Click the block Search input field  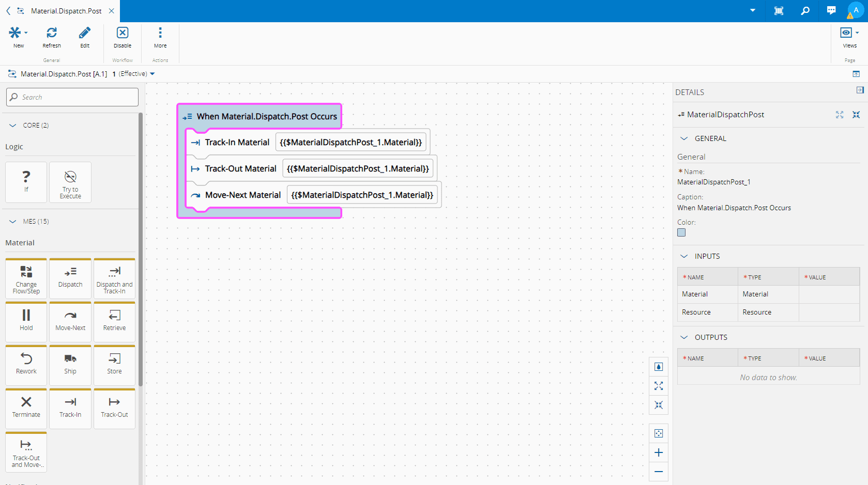click(72, 97)
